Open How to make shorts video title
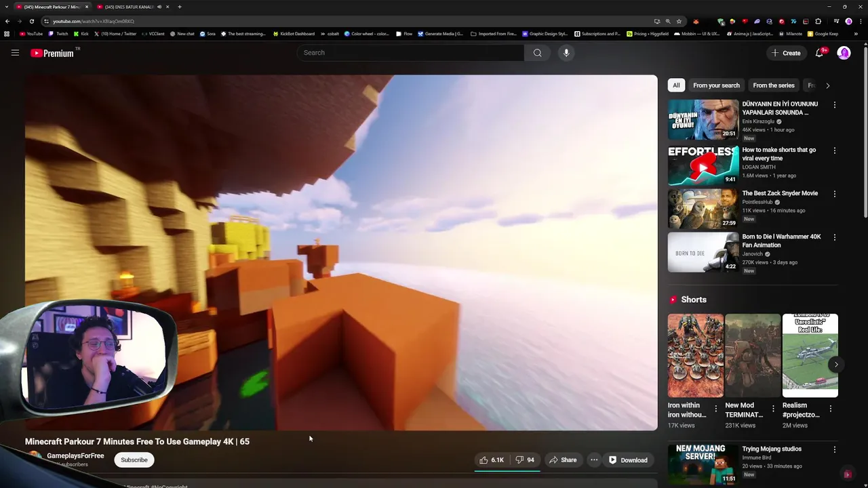This screenshot has height=488, width=868. (779, 154)
